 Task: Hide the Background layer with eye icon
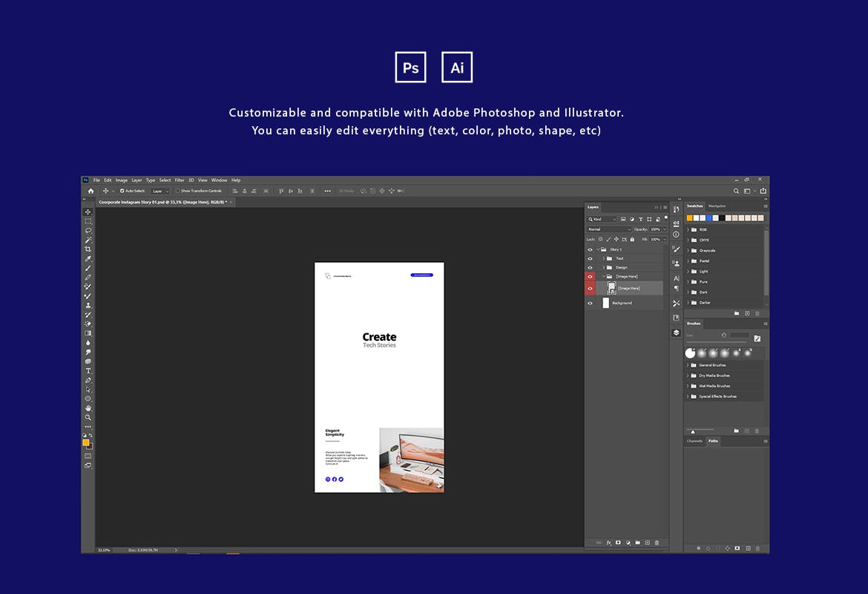(x=591, y=303)
